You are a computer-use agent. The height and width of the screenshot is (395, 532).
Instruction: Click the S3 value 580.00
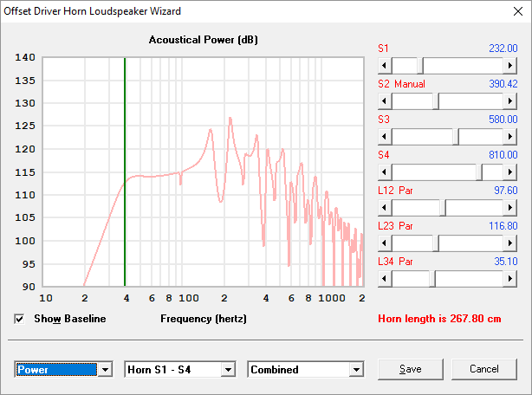(503, 120)
